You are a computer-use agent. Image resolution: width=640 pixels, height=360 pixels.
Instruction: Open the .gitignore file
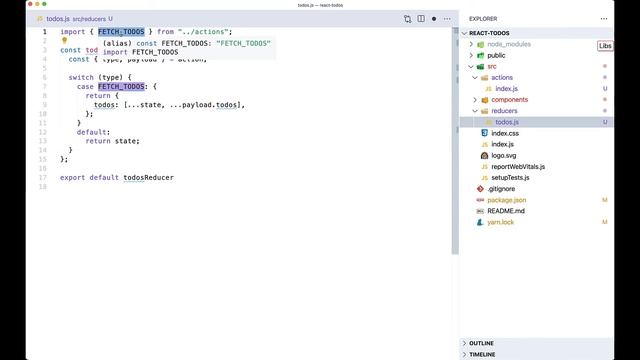[x=501, y=189]
